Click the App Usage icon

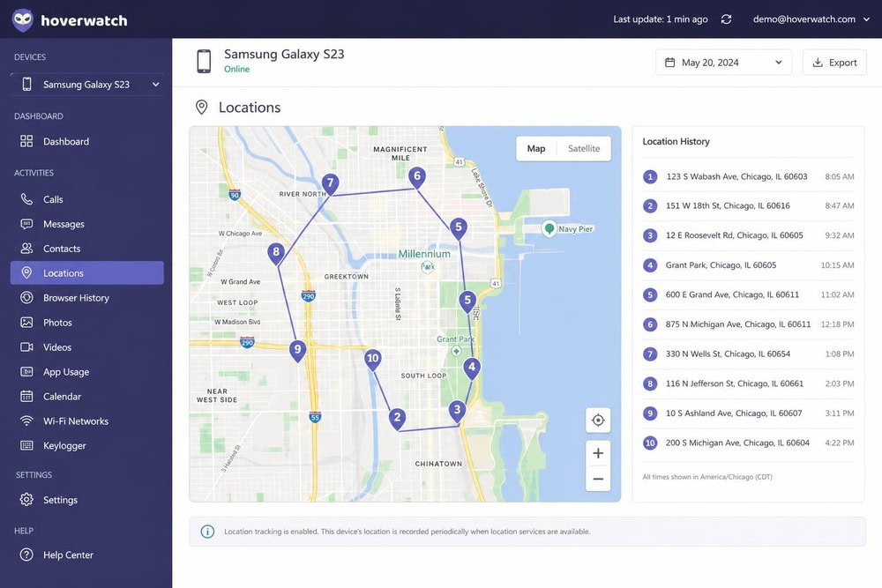coord(26,371)
